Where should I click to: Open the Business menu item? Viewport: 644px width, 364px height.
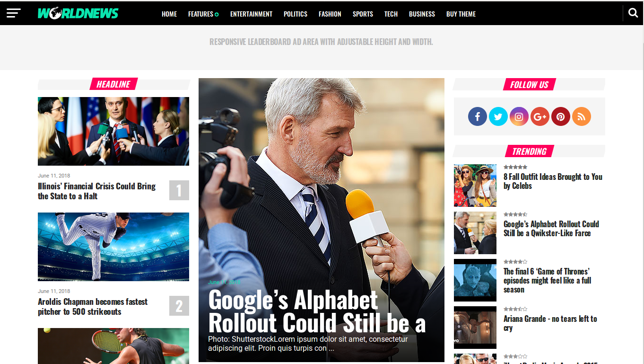(422, 14)
